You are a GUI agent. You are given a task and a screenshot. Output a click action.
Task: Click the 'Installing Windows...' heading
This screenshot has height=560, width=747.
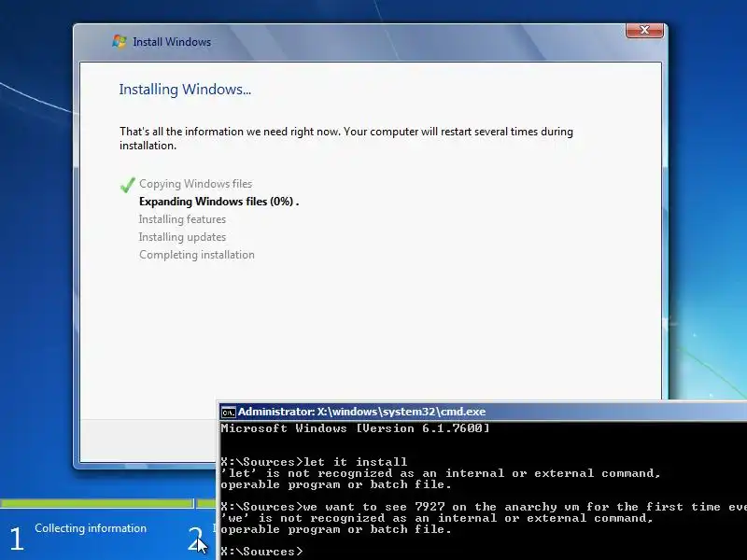pyautogui.click(x=185, y=89)
